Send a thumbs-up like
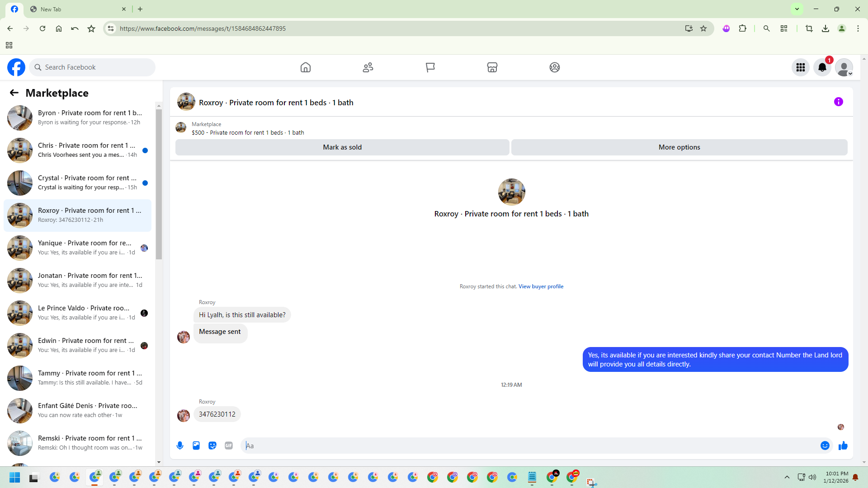 point(843,446)
